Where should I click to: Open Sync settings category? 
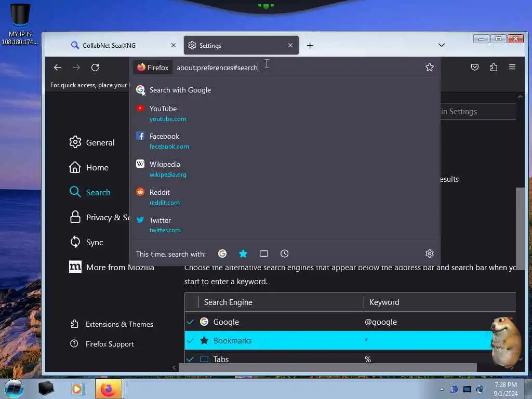click(x=86, y=242)
